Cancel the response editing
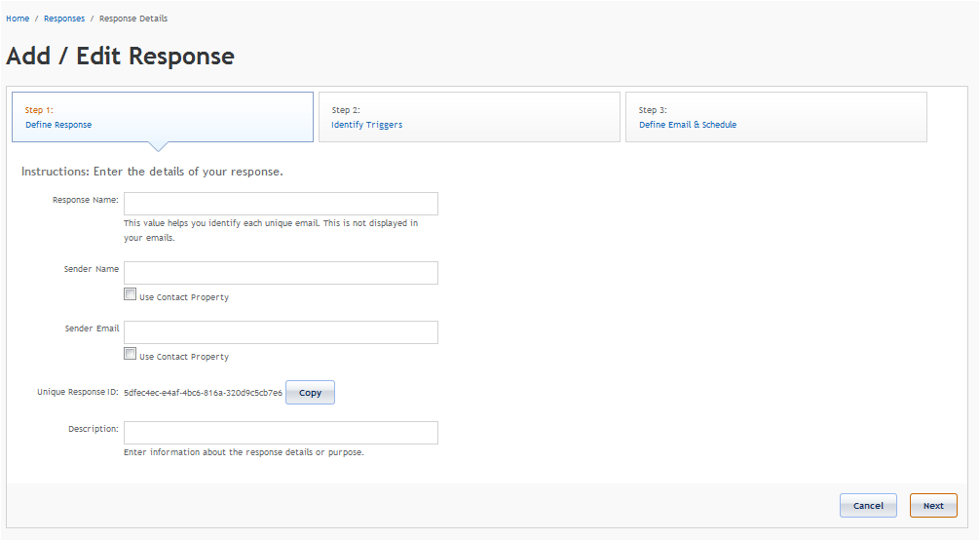This screenshot has height=541, width=980. (x=868, y=505)
